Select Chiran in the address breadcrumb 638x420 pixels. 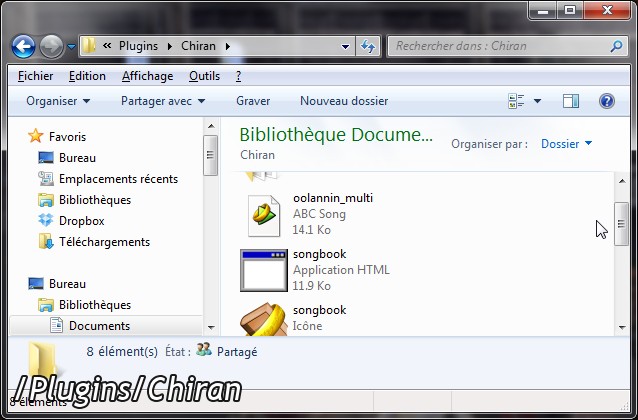(198, 46)
